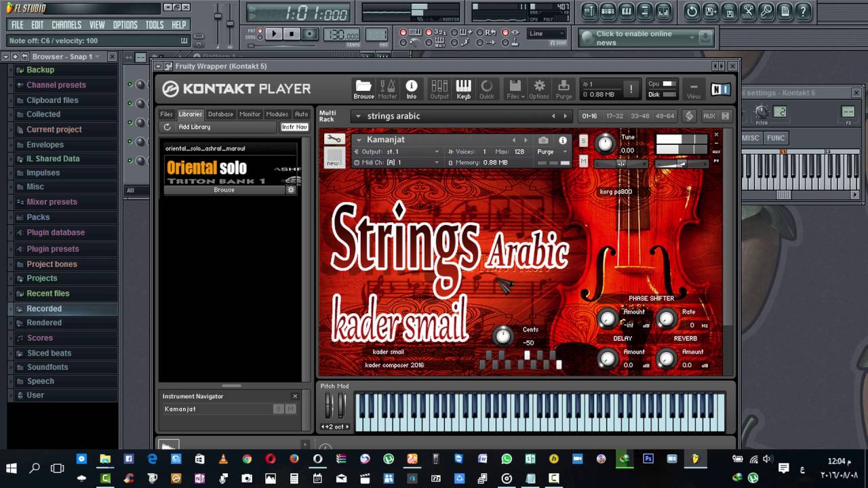The height and width of the screenshot is (488, 868).
Task: Open the TOOLS menu
Action: (x=155, y=25)
